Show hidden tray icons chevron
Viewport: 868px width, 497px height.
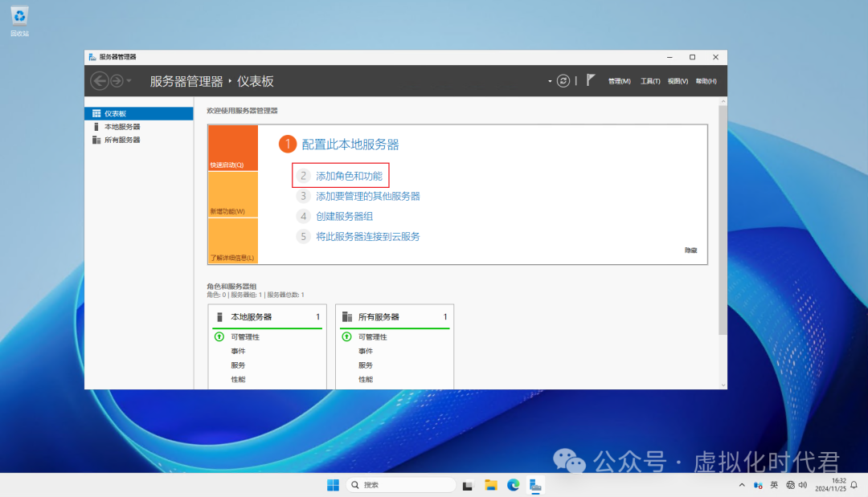[x=742, y=485]
